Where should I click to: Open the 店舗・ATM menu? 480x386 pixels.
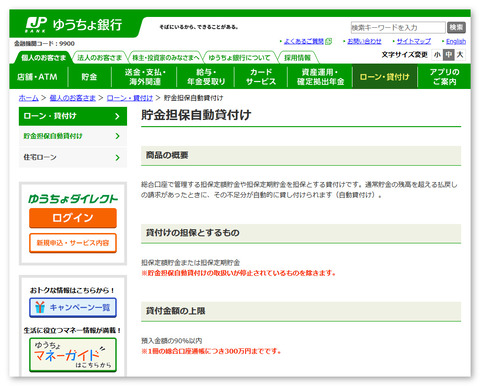coord(38,77)
